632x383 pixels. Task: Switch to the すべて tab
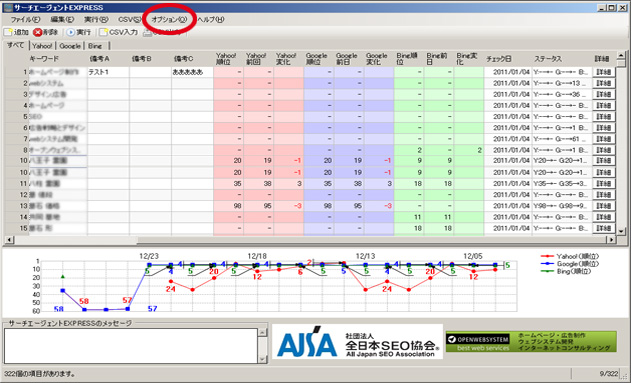tap(16, 45)
